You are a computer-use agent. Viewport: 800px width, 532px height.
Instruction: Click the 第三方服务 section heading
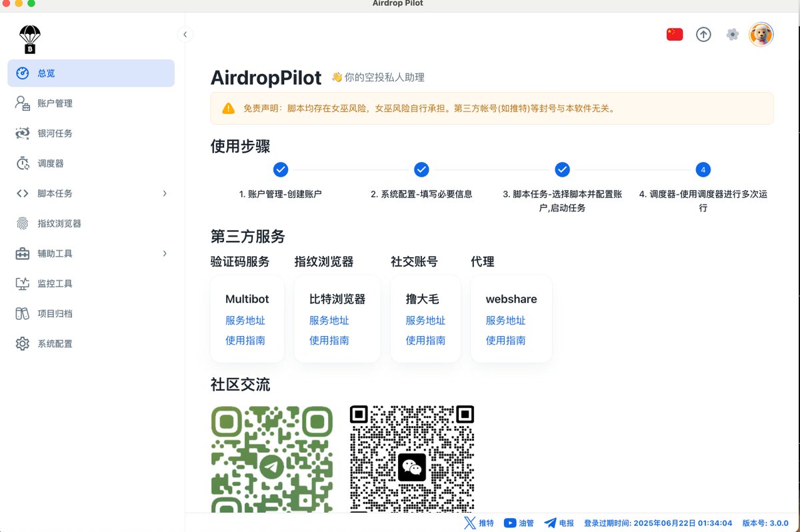pos(248,237)
